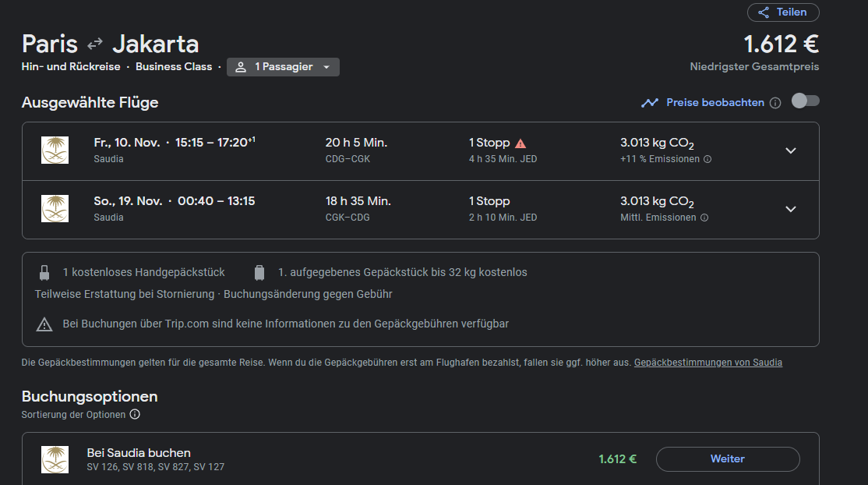Click the info icon under Sortierung der Optionen

(x=136, y=414)
